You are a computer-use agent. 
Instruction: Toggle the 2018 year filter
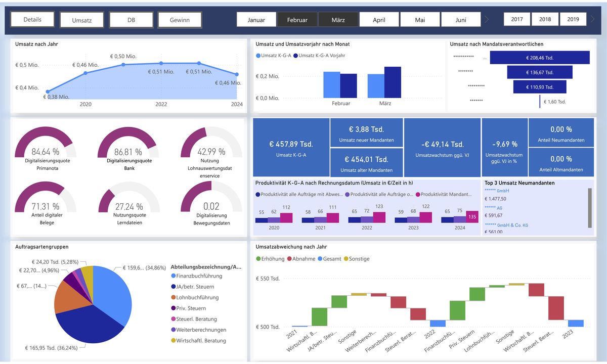click(545, 19)
